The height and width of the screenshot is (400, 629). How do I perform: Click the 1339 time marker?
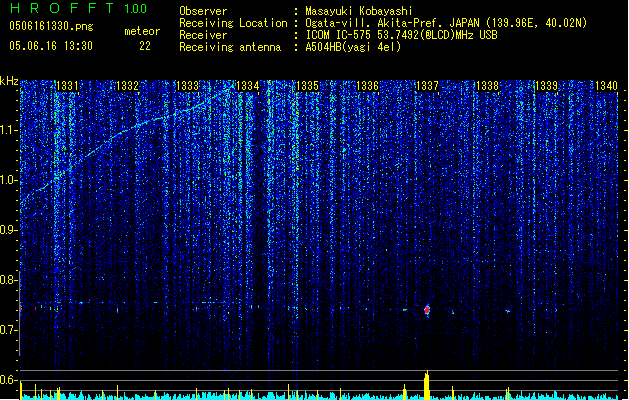point(547,86)
